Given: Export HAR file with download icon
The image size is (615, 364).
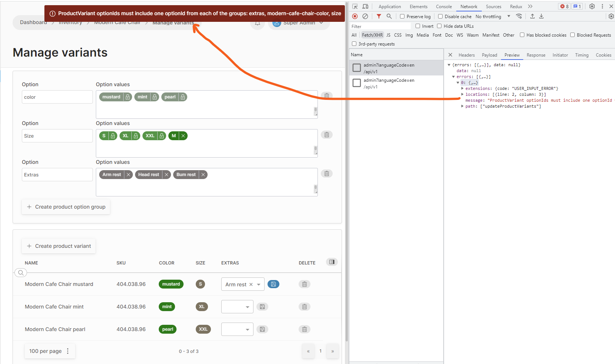Looking at the screenshot, I should click(541, 16).
